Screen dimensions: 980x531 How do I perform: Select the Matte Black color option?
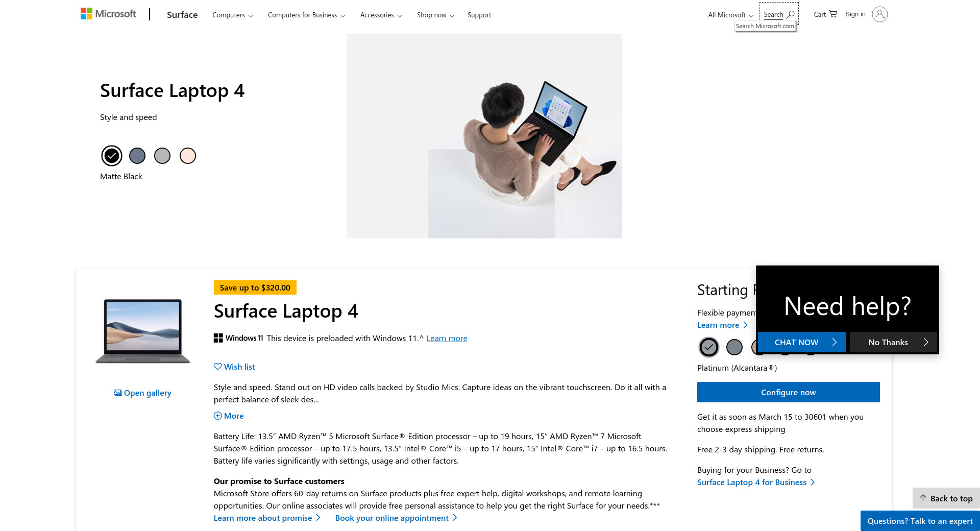coord(111,156)
